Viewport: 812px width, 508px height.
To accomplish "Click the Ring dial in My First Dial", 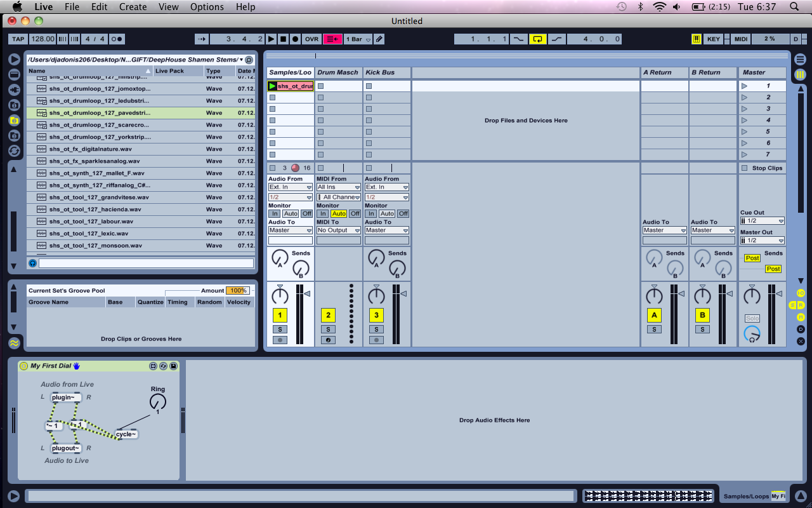I will 158,401.
